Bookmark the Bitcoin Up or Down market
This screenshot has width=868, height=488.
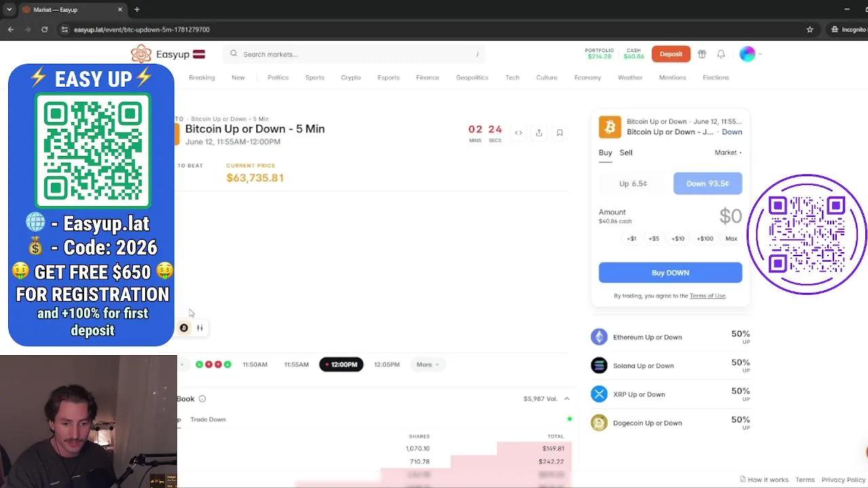coord(559,133)
